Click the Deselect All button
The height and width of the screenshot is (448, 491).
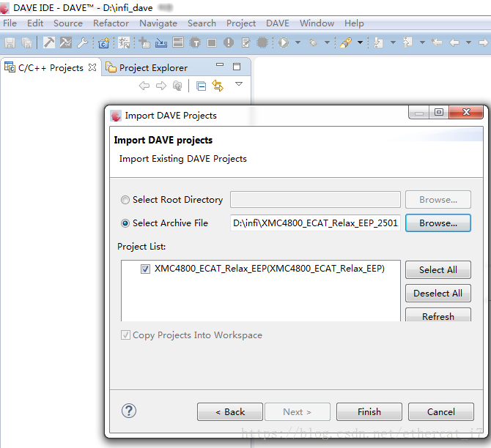click(x=438, y=293)
